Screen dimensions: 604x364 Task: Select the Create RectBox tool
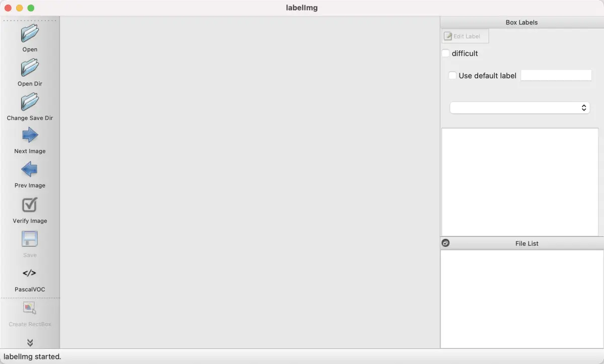pos(30,308)
